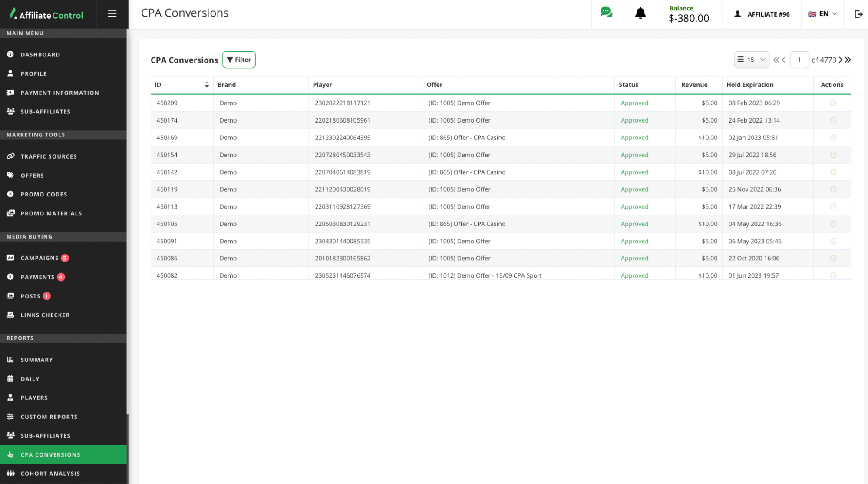Click the sidebar vertical scrollbar

pyautogui.click(x=128, y=217)
